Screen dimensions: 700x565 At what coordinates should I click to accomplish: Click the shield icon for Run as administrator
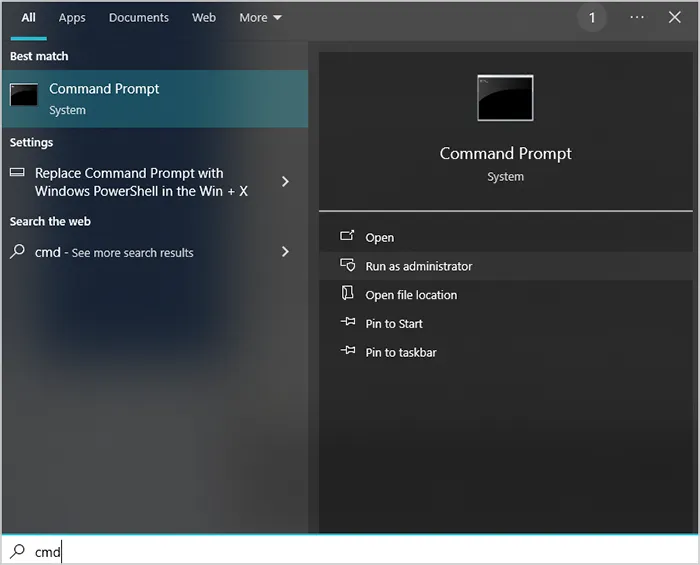347,265
